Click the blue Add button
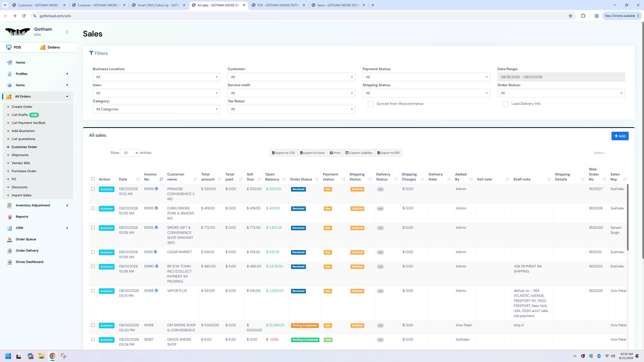644x362 pixels. tap(620, 136)
